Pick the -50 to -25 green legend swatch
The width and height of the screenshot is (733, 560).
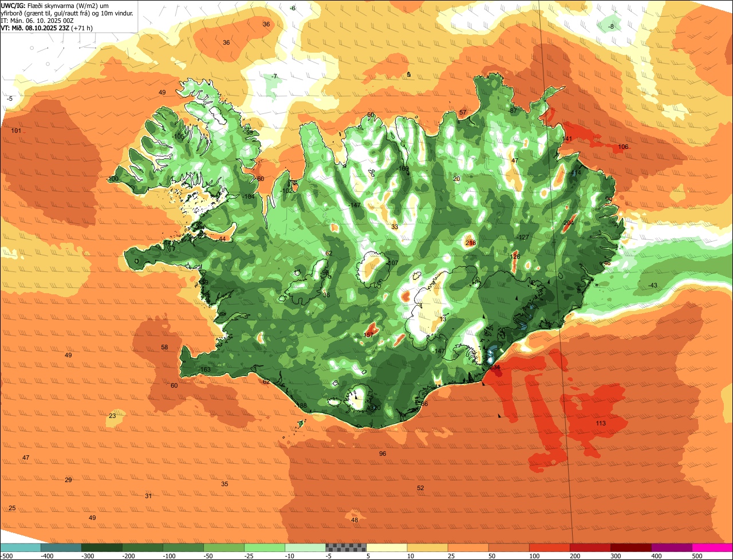click(x=223, y=547)
